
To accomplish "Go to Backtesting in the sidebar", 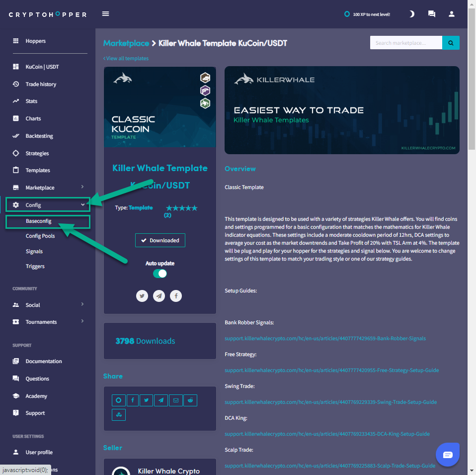I will tap(39, 136).
